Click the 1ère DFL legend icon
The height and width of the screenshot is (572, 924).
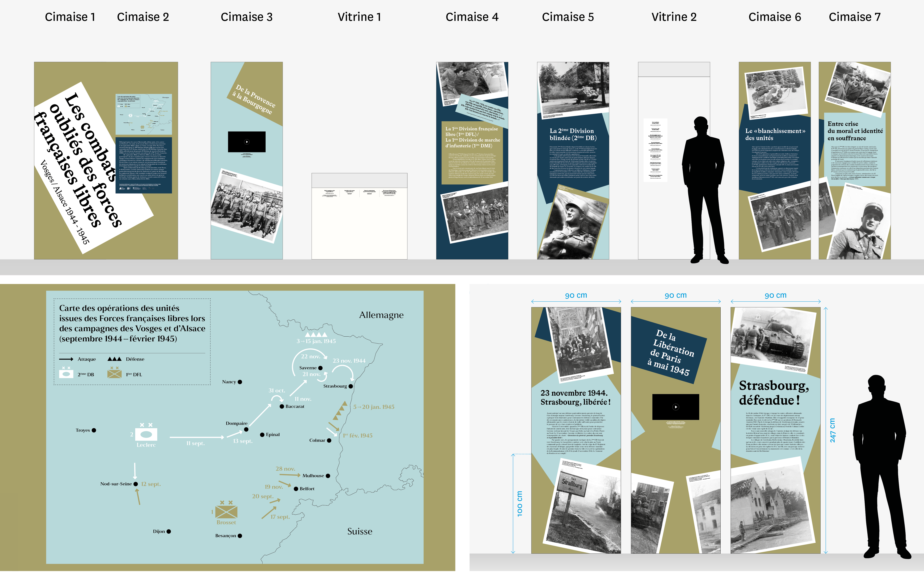(114, 374)
